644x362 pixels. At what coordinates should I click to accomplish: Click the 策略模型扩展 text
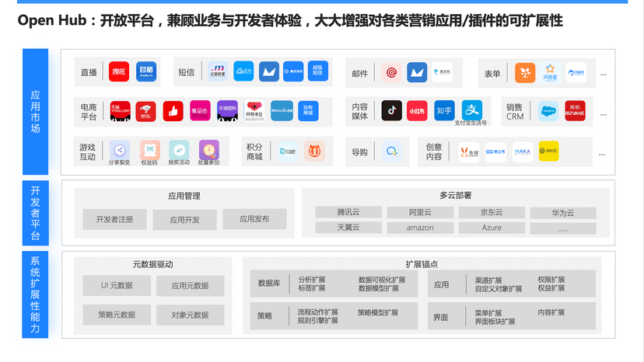pos(378,313)
